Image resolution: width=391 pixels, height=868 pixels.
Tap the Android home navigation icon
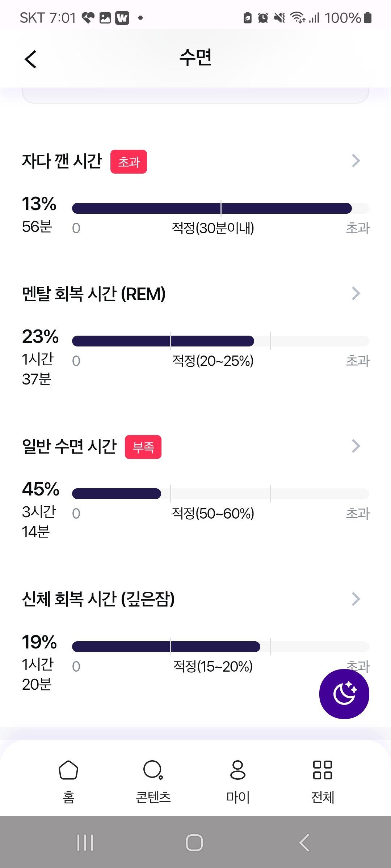coord(194,843)
